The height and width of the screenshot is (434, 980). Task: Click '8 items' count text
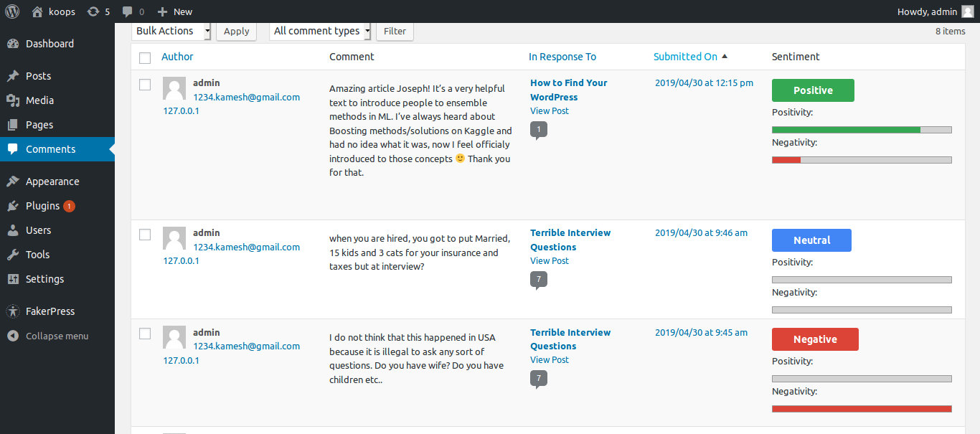click(x=950, y=31)
